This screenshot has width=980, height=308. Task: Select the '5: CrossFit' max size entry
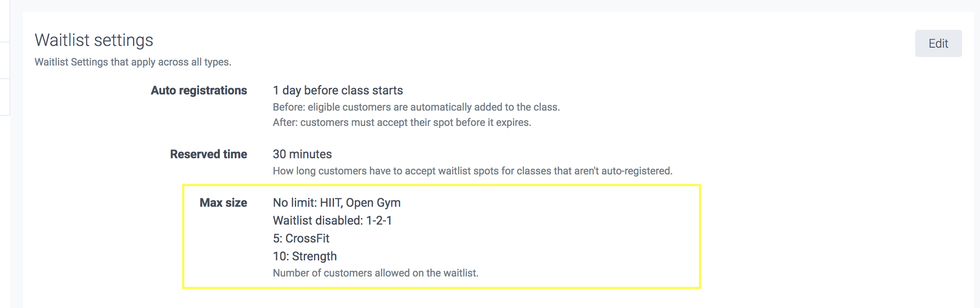pyautogui.click(x=301, y=239)
